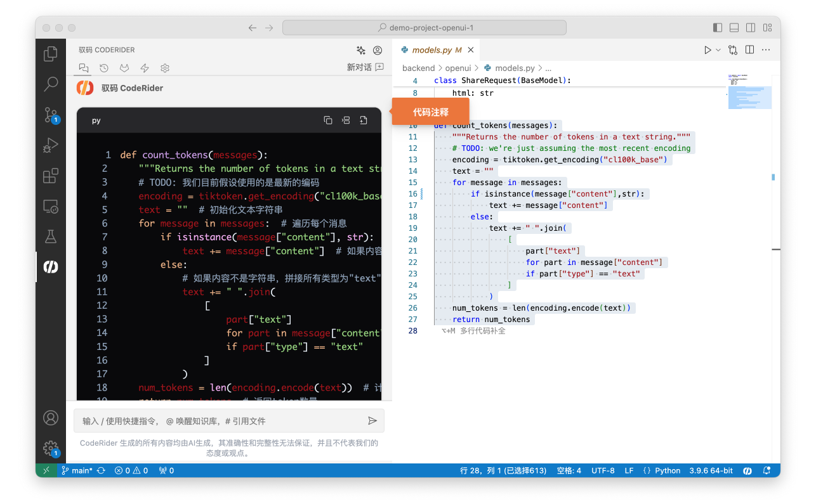This screenshot has height=504, width=816.
Task: Split the editor right
Action: click(749, 50)
